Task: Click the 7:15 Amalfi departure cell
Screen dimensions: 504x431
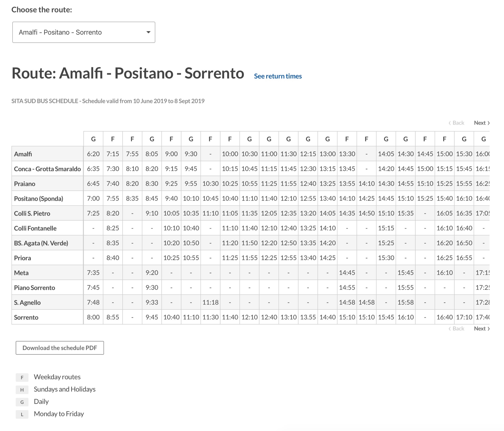Action: pyautogui.click(x=113, y=154)
